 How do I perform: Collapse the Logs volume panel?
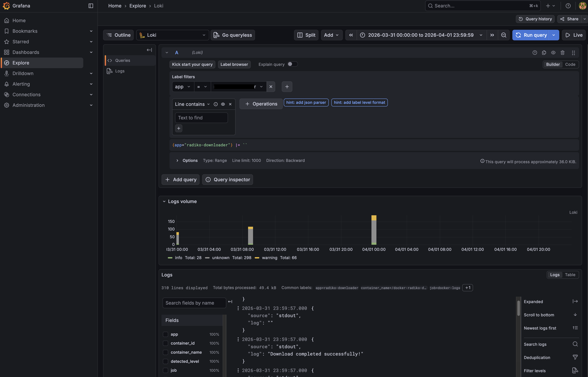(164, 201)
